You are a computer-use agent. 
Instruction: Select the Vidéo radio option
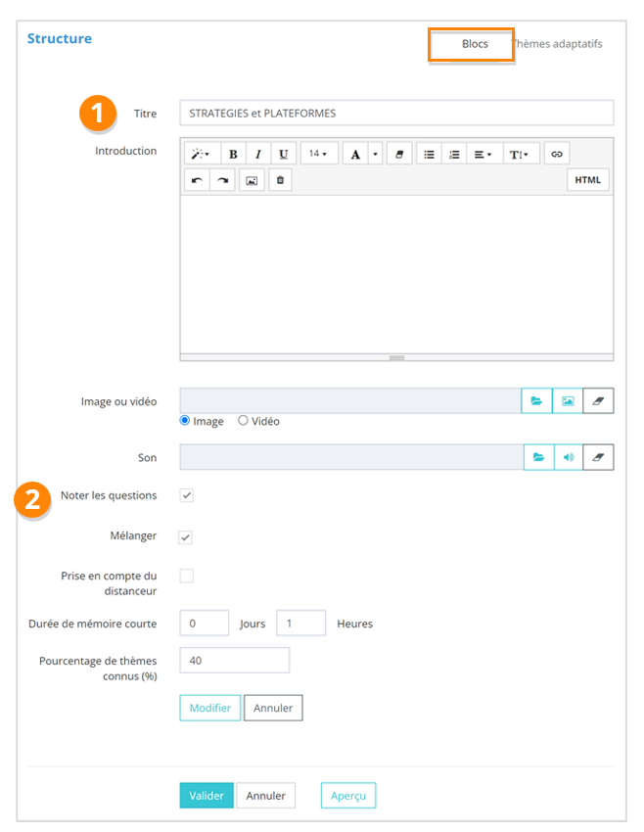point(243,421)
